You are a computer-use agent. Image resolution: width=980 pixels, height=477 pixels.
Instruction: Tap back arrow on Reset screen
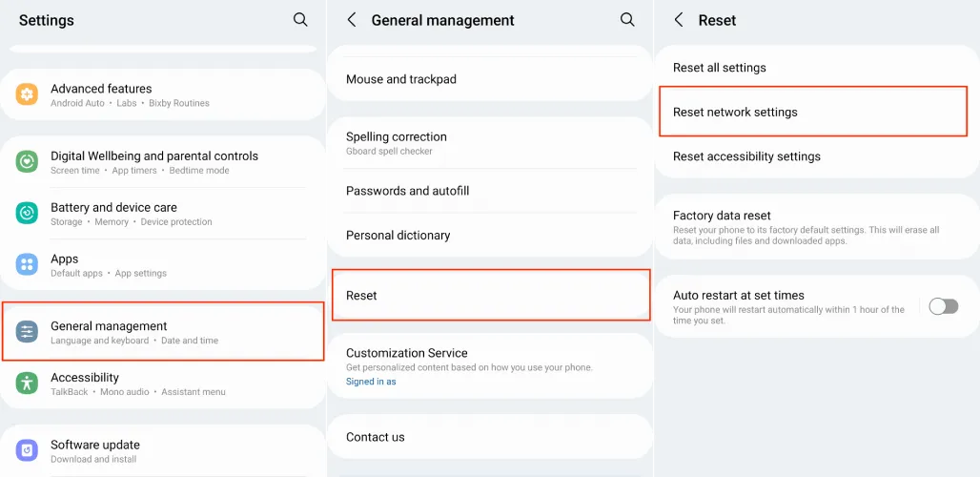click(679, 20)
